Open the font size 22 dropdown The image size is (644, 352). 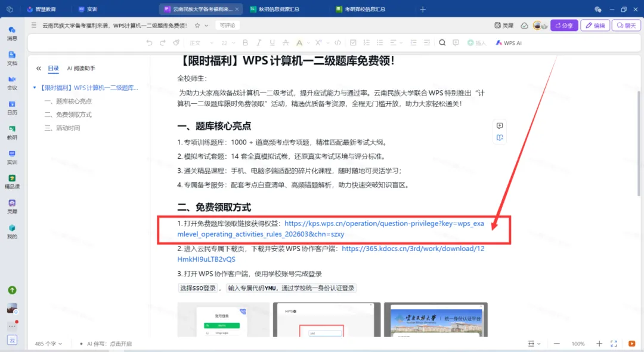point(228,43)
